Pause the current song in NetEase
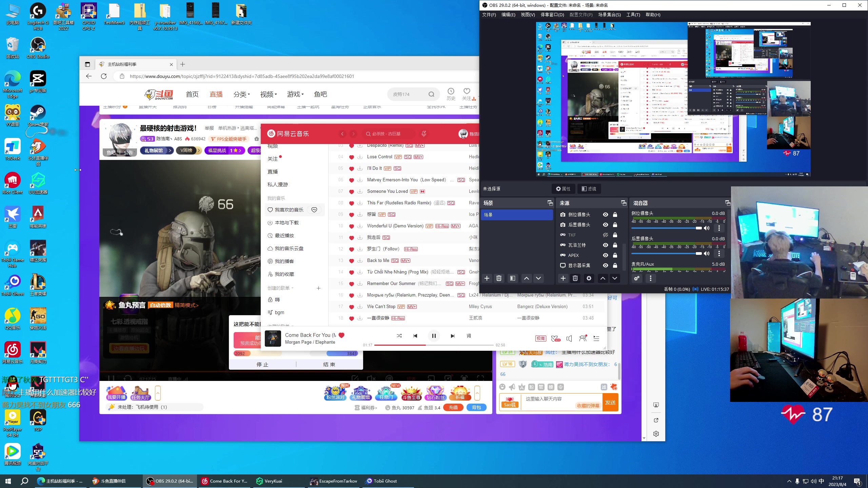 point(434,336)
